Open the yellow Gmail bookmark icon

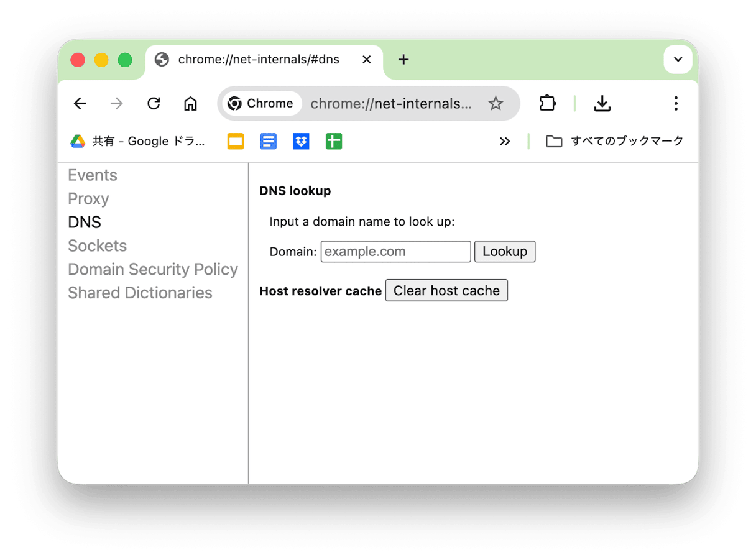pos(235,141)
